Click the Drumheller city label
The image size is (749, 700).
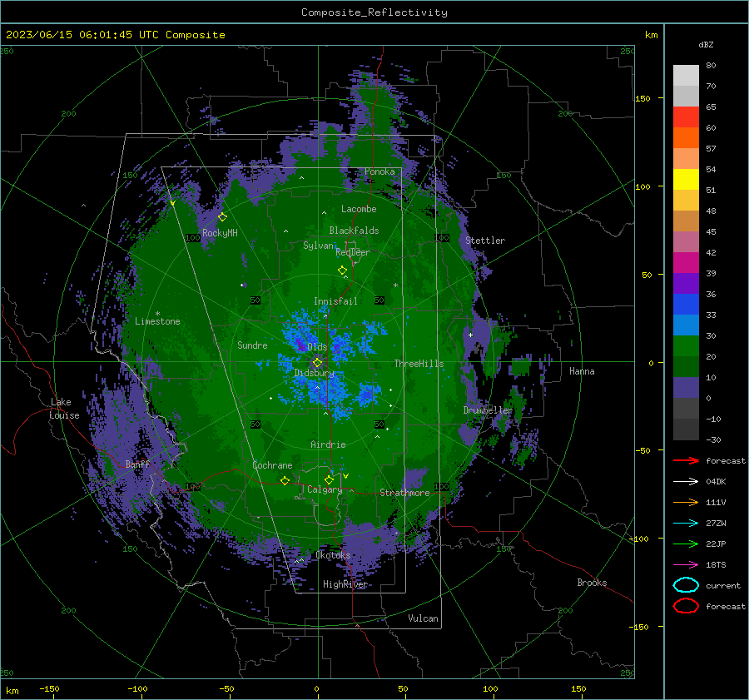pyautogui.click(x=488, y=410)
